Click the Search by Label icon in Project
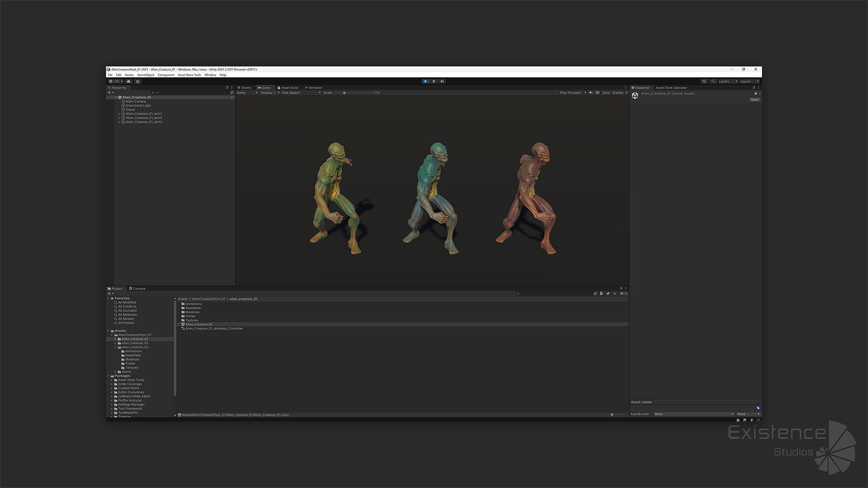This screenshot has width=868, height=488. tap(608, 294)
